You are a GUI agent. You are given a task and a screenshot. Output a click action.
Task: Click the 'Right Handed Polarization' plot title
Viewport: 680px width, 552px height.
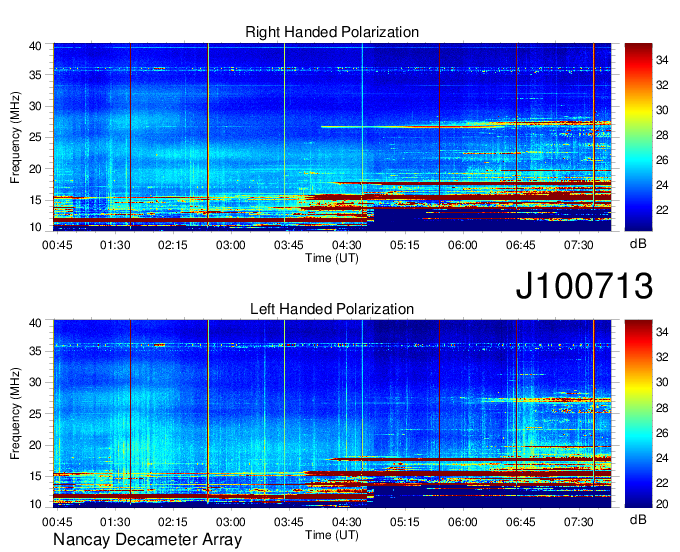tap(332, 32)
